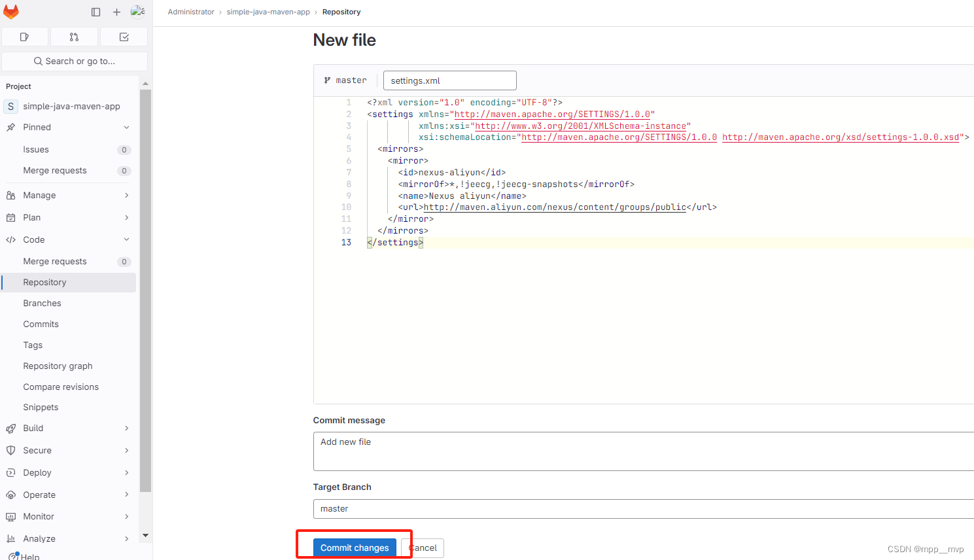The image size is (974, 560).
Task: Click the sidebar scrollbar down arrow
Action: click(x=145, y=535)
